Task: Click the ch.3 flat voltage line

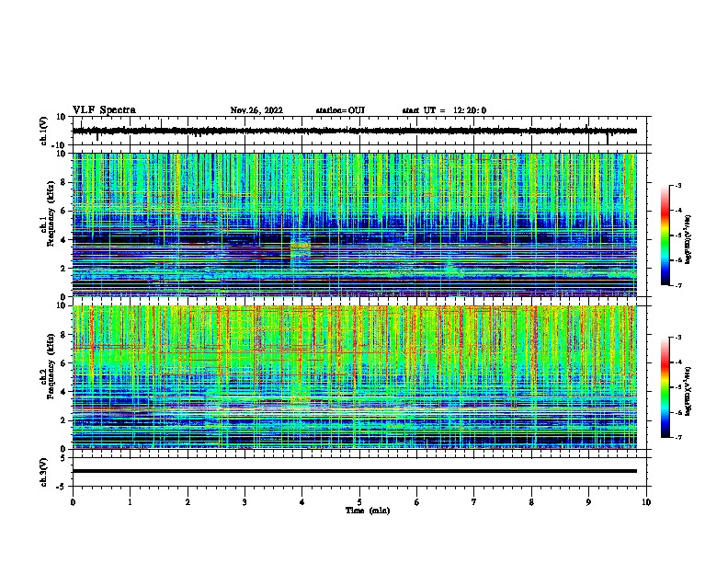Action: [x=354, y=471]
